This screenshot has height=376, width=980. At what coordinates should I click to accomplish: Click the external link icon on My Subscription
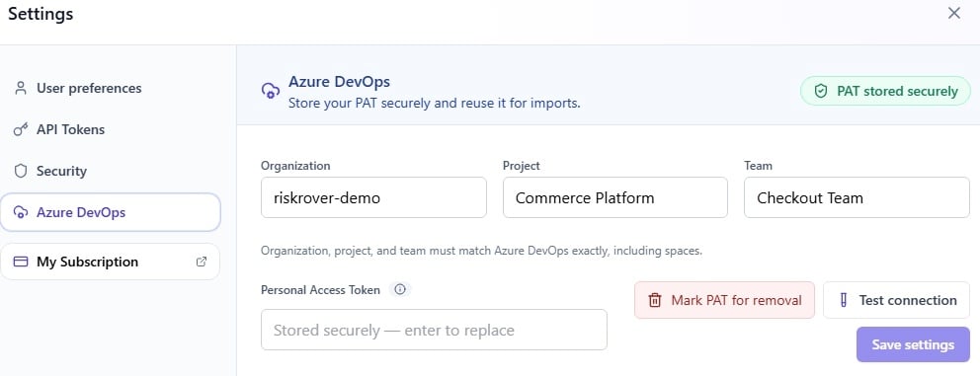[202, 262]
